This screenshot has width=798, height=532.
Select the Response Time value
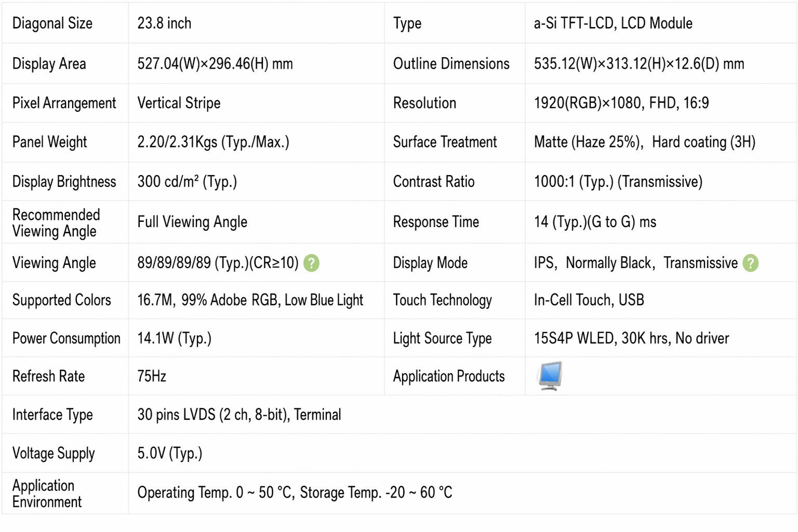pos(595,222)
